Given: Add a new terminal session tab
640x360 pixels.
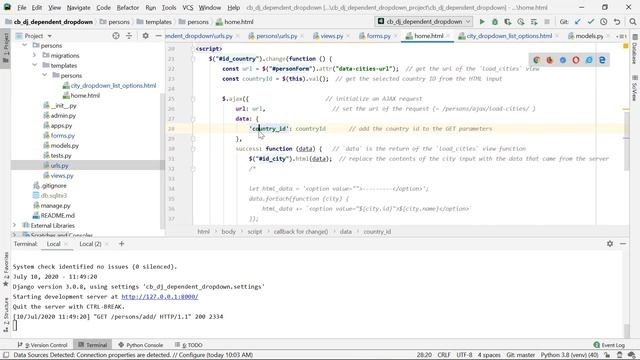Looking at the screenshot, I should point(121,244).
